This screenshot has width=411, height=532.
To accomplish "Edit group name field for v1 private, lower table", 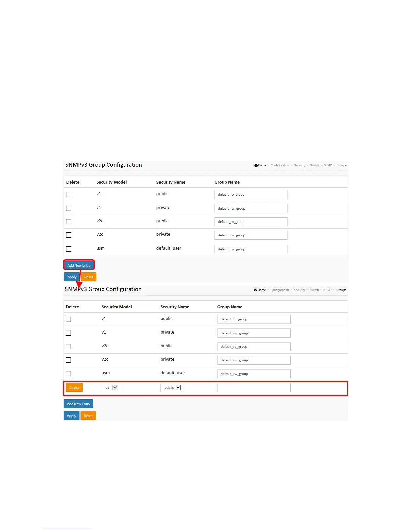I will pos(254,333).
